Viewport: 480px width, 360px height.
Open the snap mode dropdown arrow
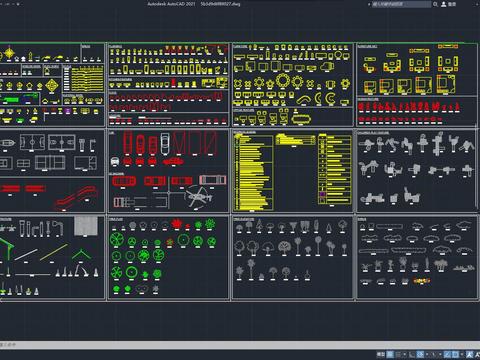click(405, 354)
